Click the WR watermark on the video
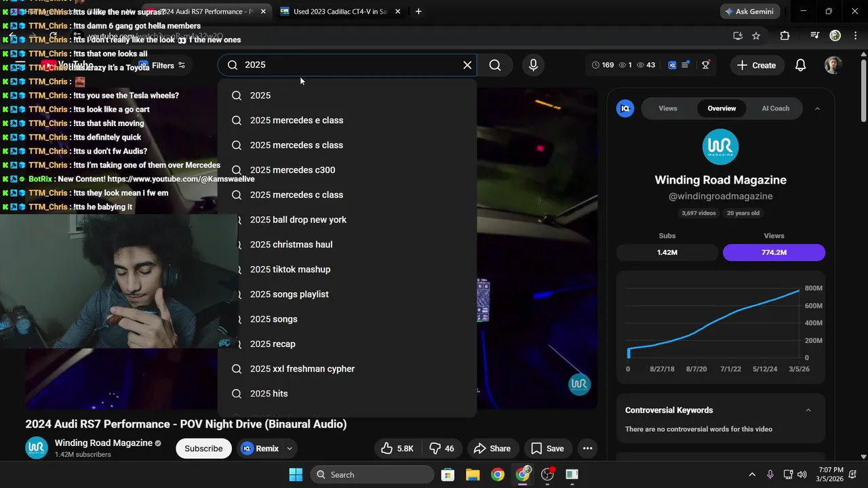Screen dimensions: 868x488 point(579,384)
